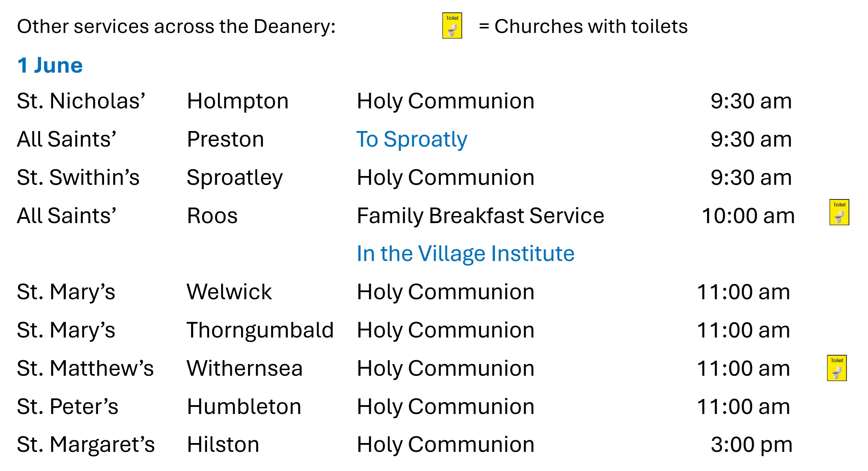
Task: Click the Holmpton village name
Action: [238, 102]
